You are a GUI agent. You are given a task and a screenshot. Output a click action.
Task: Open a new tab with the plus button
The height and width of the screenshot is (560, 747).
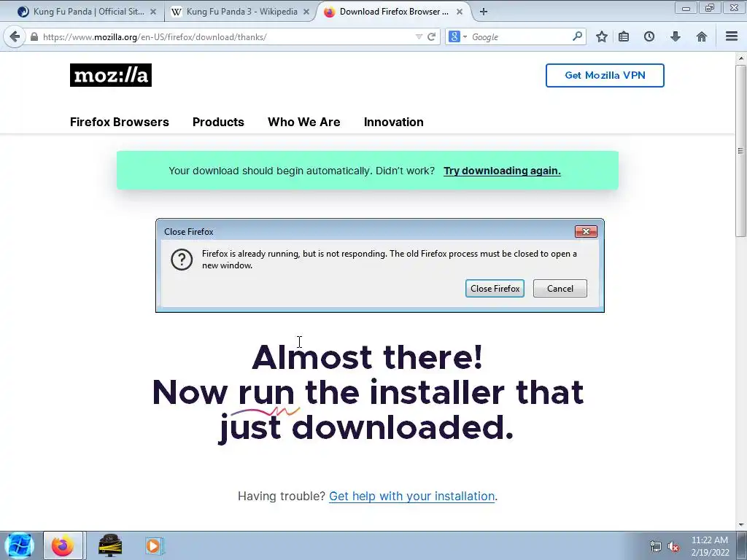(484, 12)
